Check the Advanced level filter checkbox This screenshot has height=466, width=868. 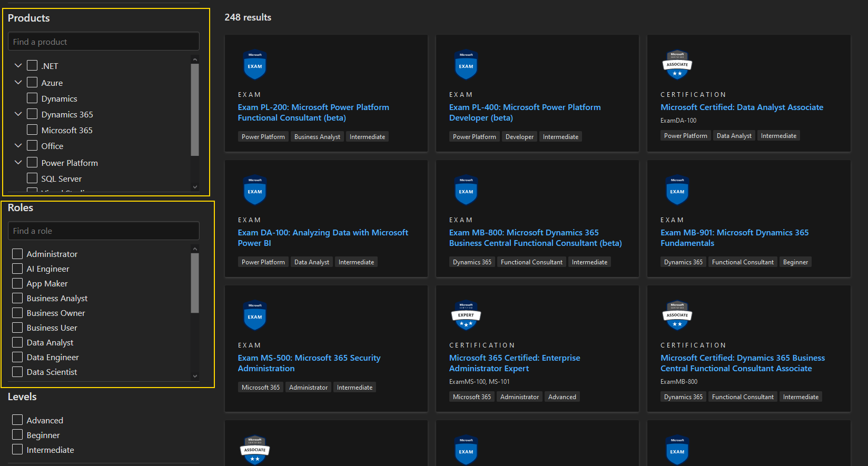[17, 420]
